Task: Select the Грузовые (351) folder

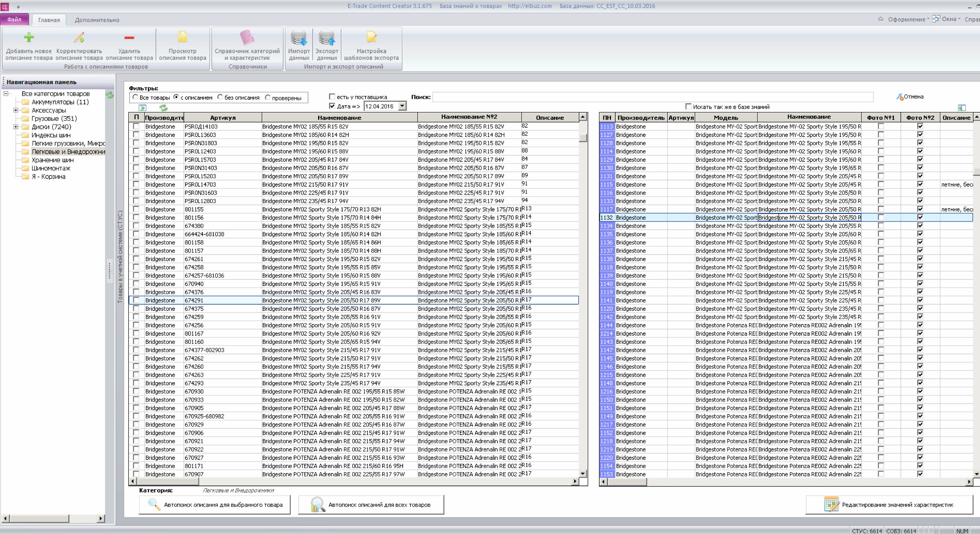Action: coord(54,119)
